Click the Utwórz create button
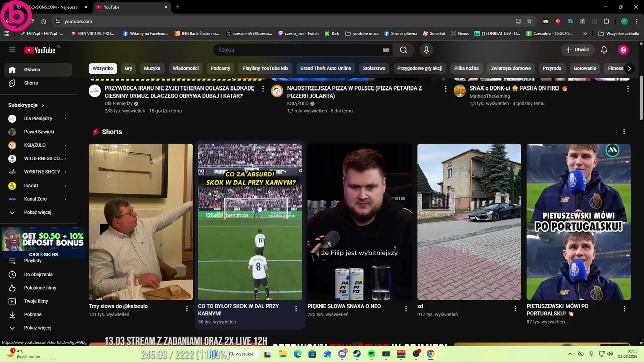Image resolution: width=644 pixels, height=362 pixels. (577, 50)
